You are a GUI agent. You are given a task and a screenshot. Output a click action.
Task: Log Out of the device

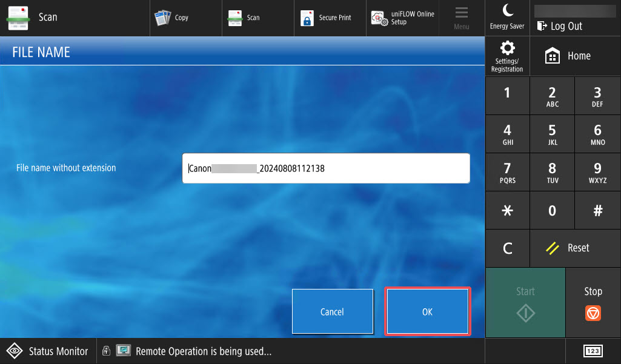point(560,26)
